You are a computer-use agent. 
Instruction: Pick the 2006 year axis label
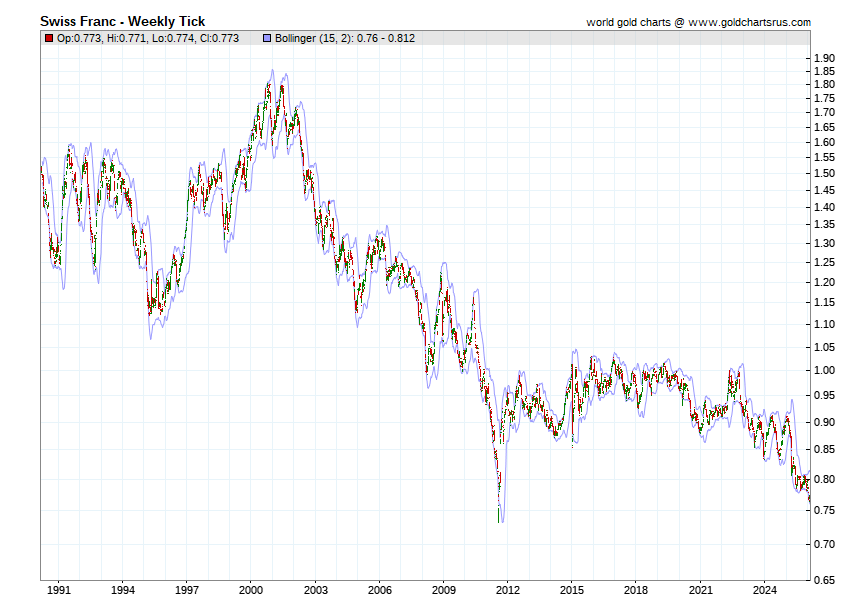[x=379, y=590]
